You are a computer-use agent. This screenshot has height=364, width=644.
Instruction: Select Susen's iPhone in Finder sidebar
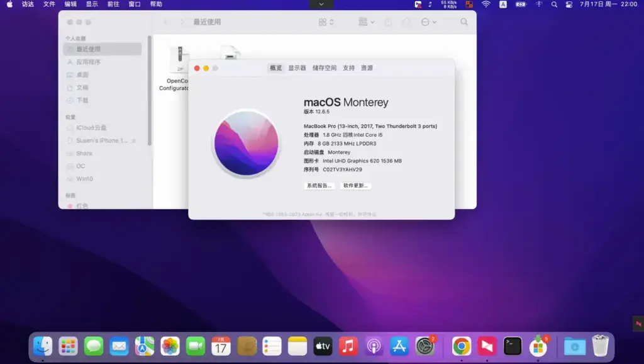(103, 140)
